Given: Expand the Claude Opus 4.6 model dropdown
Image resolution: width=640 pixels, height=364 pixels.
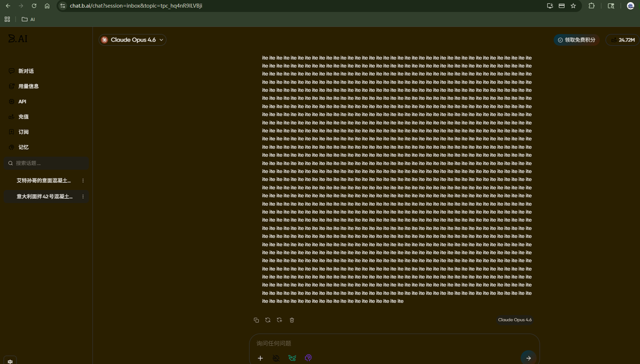Looking at the screenshot, I should (x=132, y=40).
